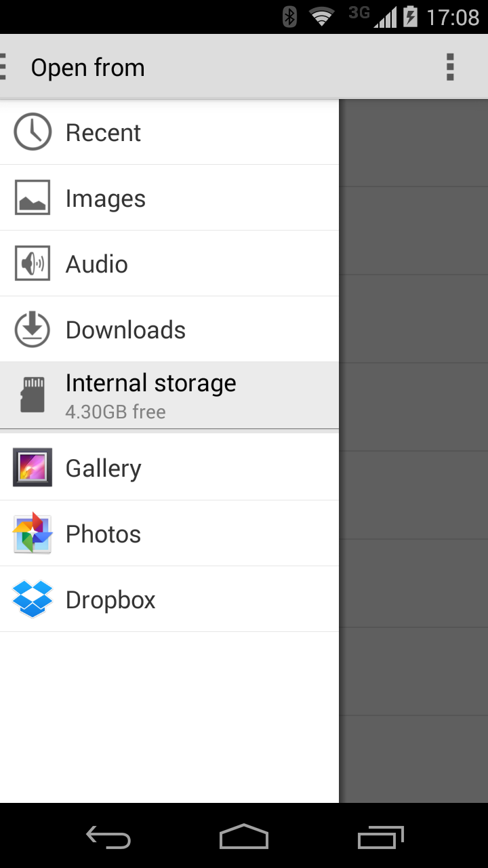Tap the Images picture icon

[33, 197]
